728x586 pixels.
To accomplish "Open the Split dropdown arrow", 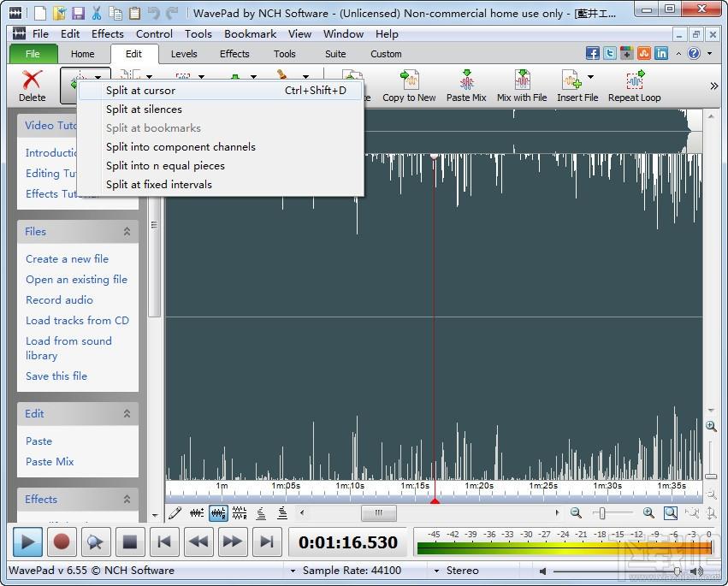I will (x=98, y=77).
